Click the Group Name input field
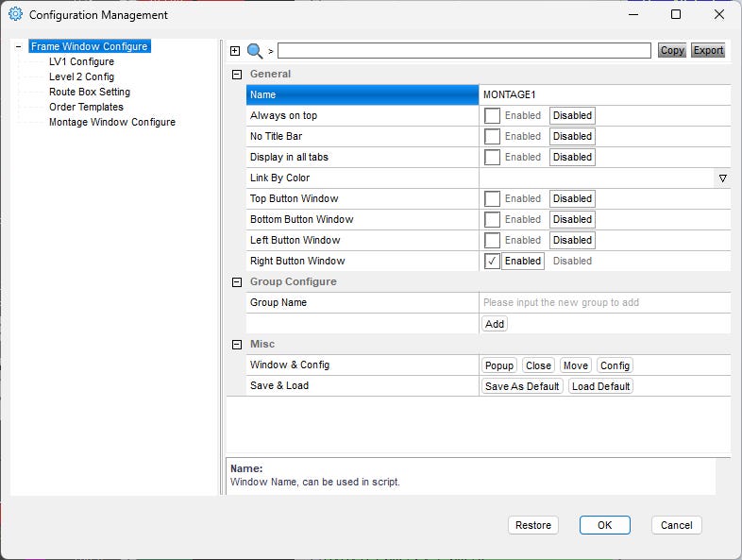The height and width of the screenshot is (560, 742). pos(605,303)
